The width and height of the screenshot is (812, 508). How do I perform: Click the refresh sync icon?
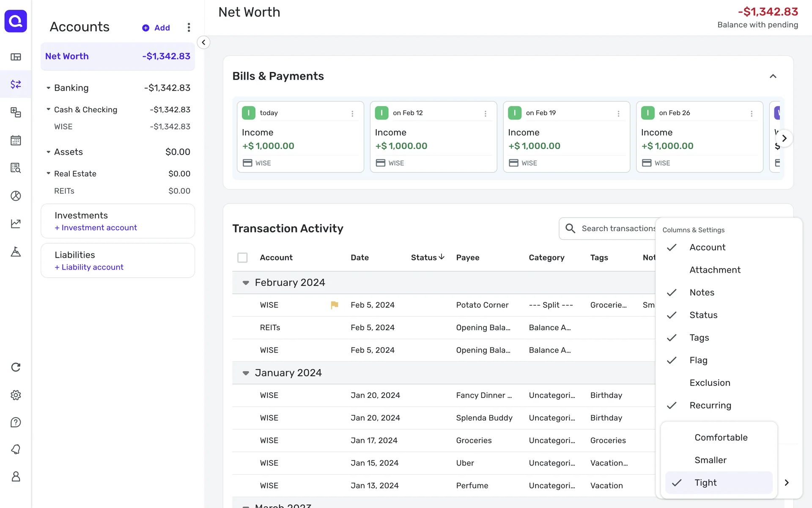click(16, 367)
